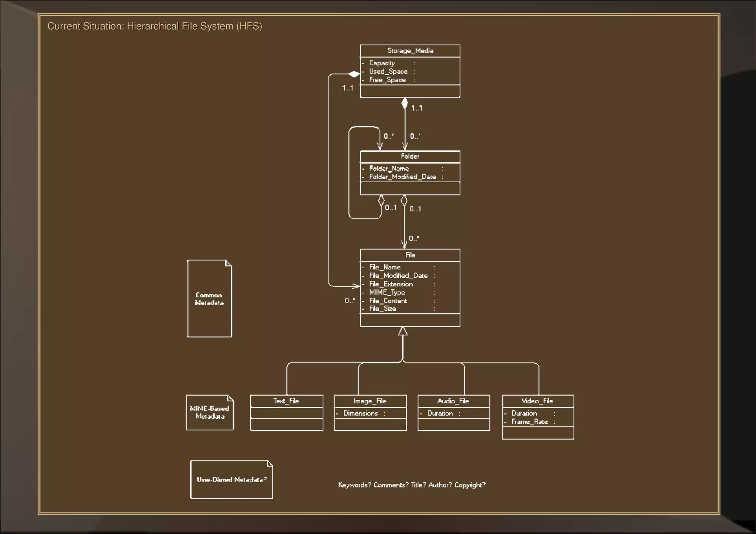Click the Common Metadata note icon
The height and width of the screenshot is (534, 756).
209,299
